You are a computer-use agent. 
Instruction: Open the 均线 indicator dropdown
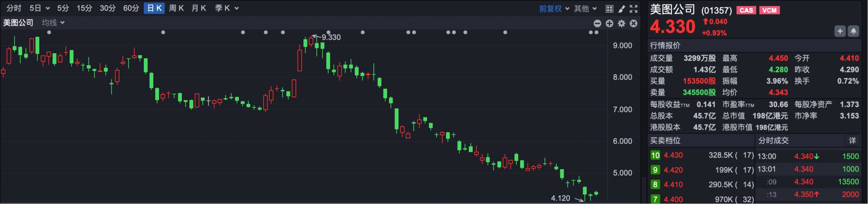click(53, 23)
